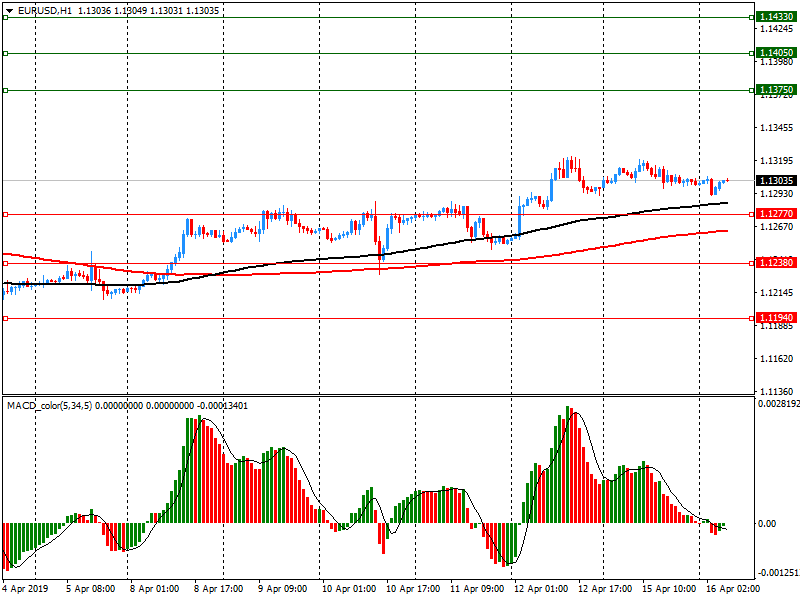Click left handle of 1.12770 red line
This screenshot has height=600, width=800.
[5, 214]
